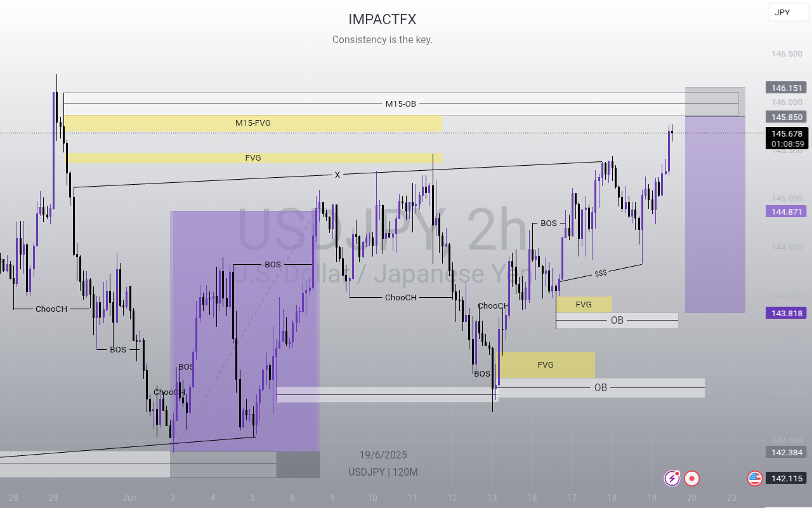Screen dimensions: 812x508
Task: Click the Jun label on time axis
Action: click(x=130, y=497)
